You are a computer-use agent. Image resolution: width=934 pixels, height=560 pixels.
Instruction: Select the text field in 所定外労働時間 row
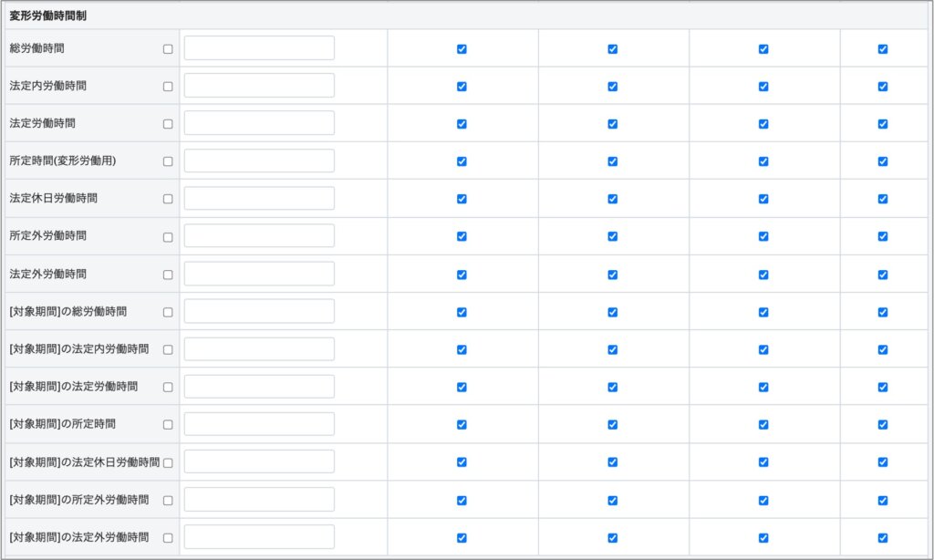click(x=259, y=236)
